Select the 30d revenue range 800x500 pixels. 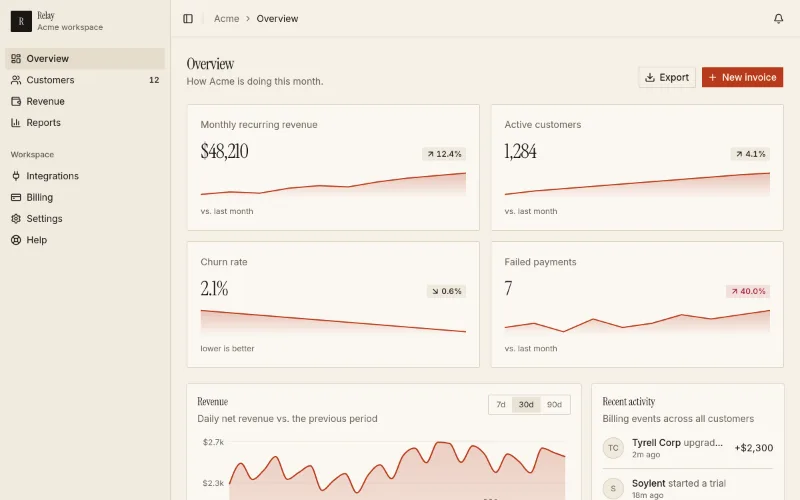pyautogui.click(x=526, y=405)
